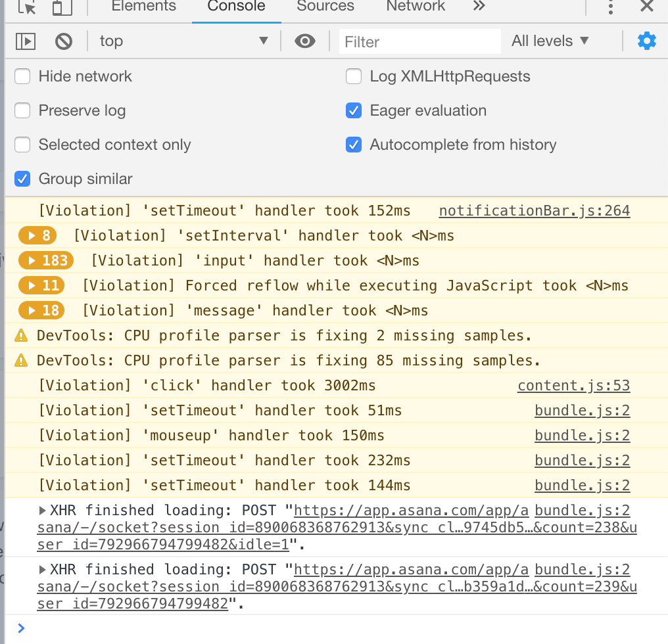Check Selected context only
668x644 pixels.
[x=22, y=145]
